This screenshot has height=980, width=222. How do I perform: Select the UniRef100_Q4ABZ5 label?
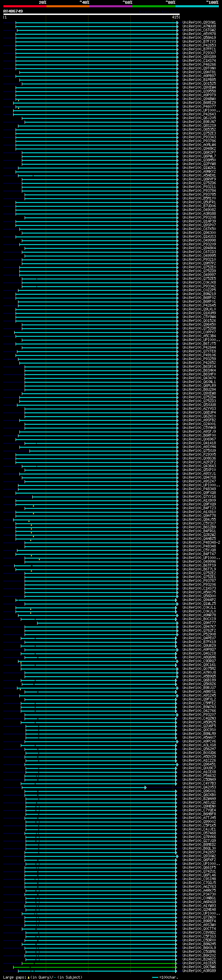click(x=199, y=539)
